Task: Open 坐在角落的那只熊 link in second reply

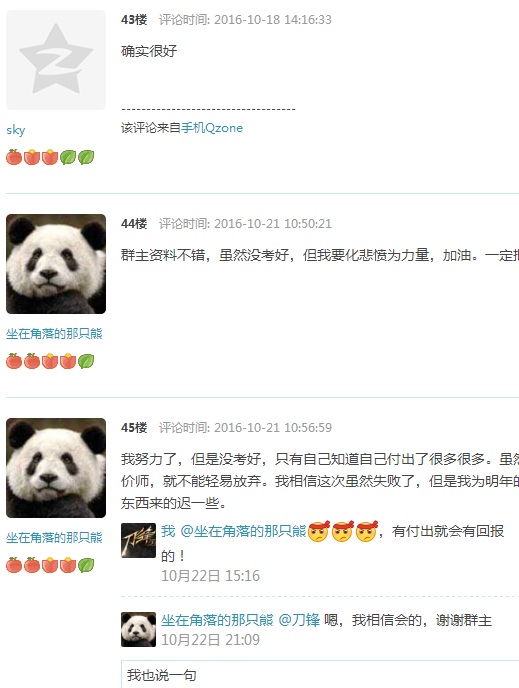Action: [217, 620]
